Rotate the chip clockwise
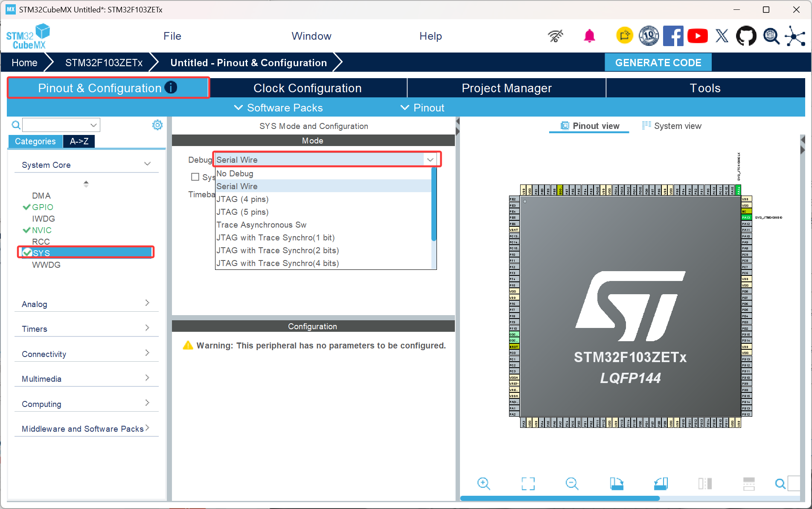The image size is (812, 509). click(x=616, y=483)
